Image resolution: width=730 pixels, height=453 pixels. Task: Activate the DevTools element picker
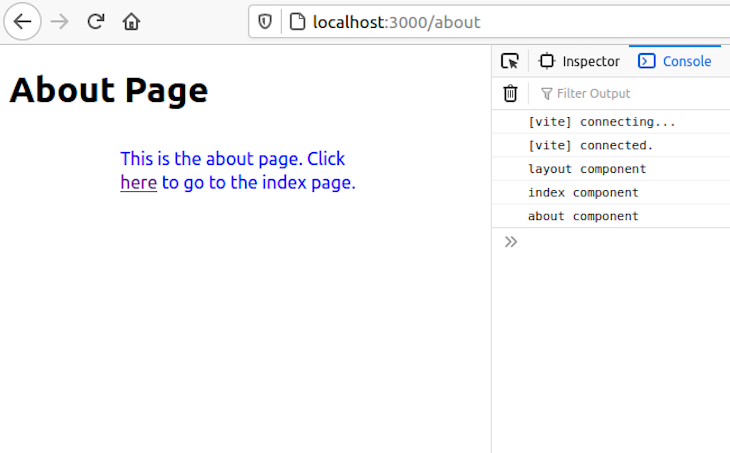[510, 61]
